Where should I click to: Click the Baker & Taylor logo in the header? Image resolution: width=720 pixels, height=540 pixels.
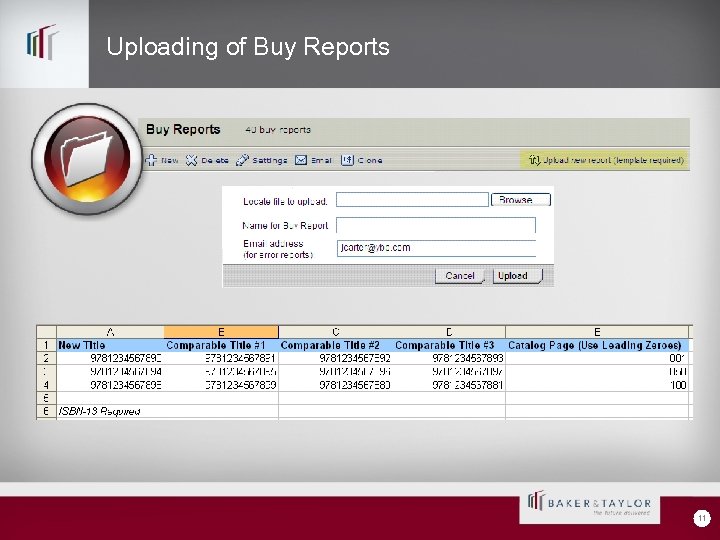(x=43, y=42)
